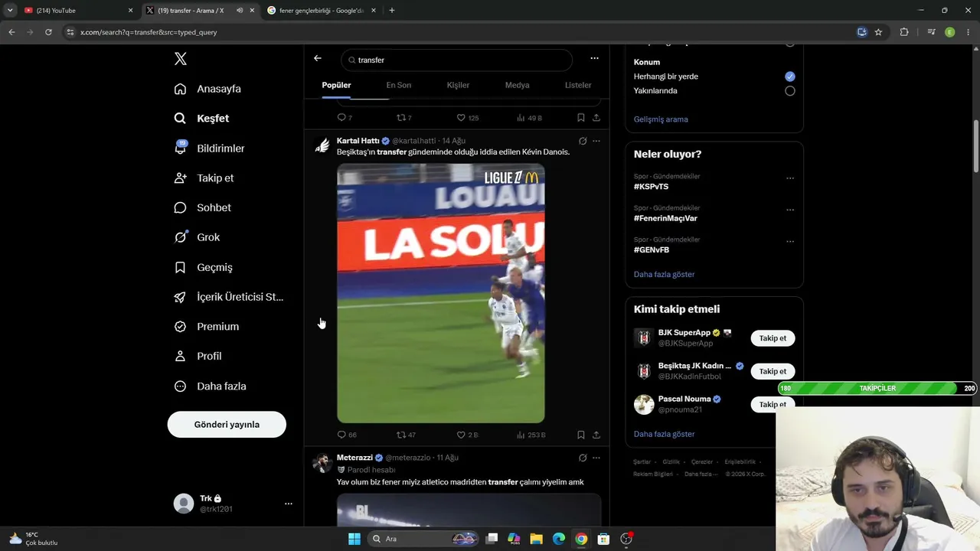The image size is (980, 551).
Task: Switch to Listeler search tab
Action: [578, 85]
